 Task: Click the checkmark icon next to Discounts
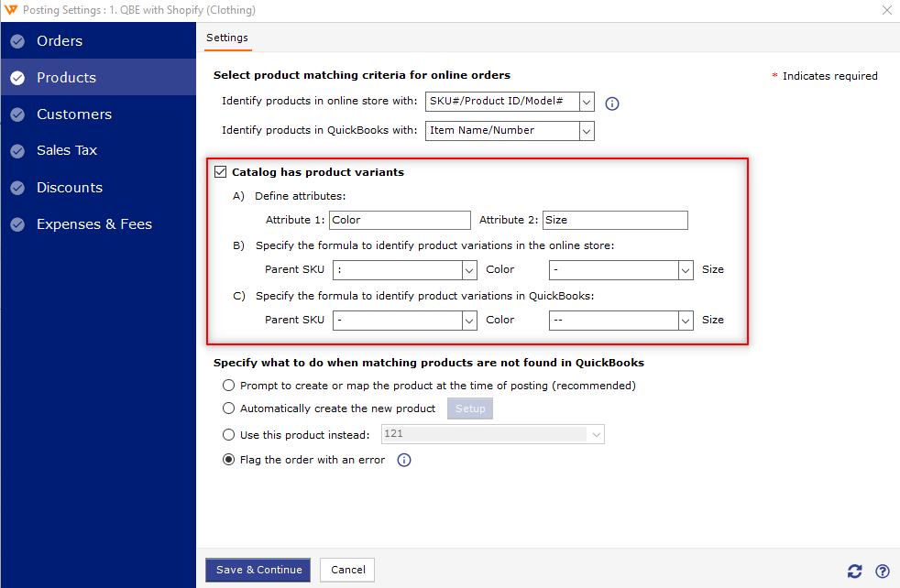[x=17, y=188]
